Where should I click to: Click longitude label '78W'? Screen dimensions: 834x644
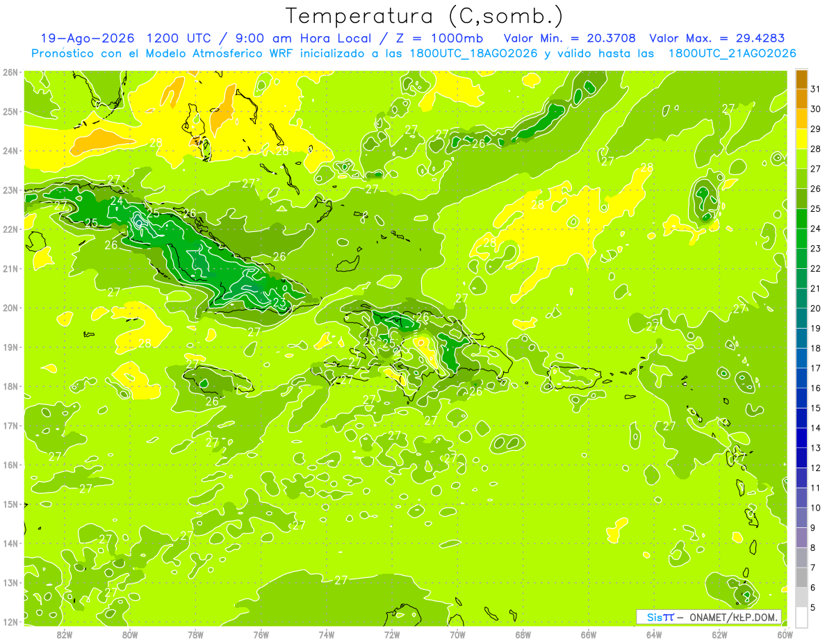tap(195, 634)
